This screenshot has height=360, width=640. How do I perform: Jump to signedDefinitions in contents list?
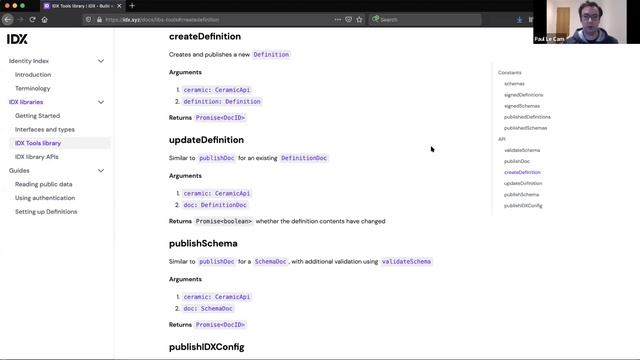point(523,95)
